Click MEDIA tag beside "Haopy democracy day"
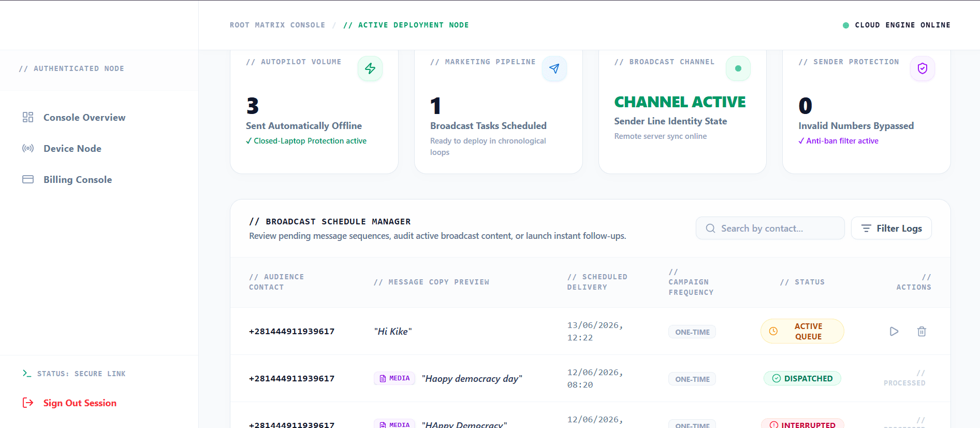 tap(394, 378)
